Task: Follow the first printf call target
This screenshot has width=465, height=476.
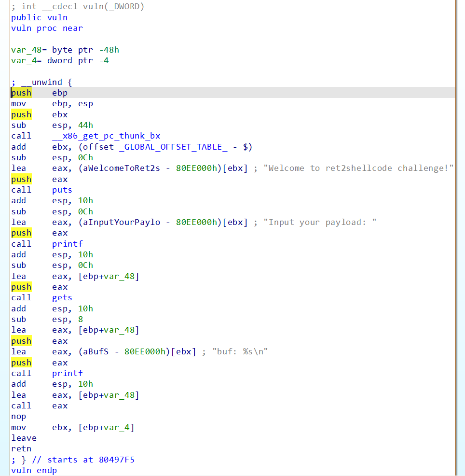Action: (x=67, y=244)
